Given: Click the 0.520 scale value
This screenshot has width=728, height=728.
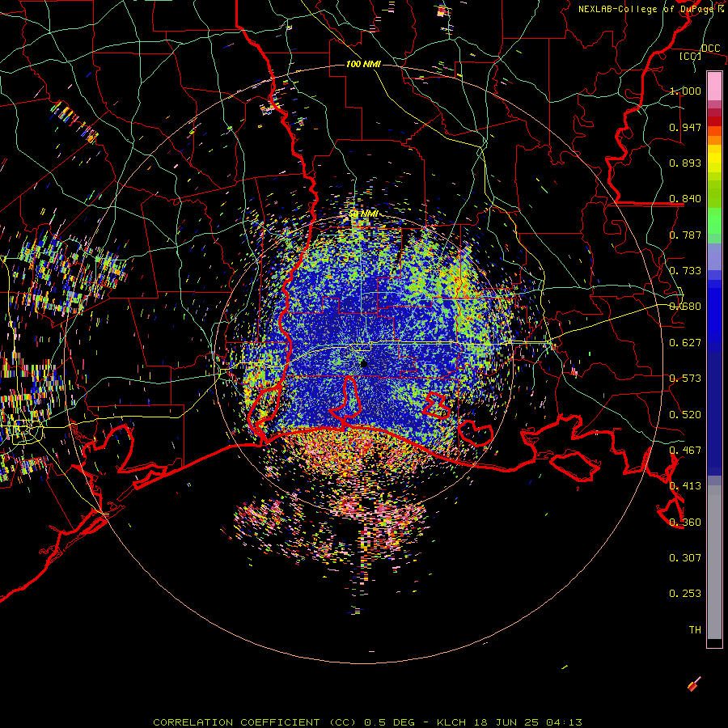Looking at the screenshot, I should pyautogui.click(x=685, y=415).
